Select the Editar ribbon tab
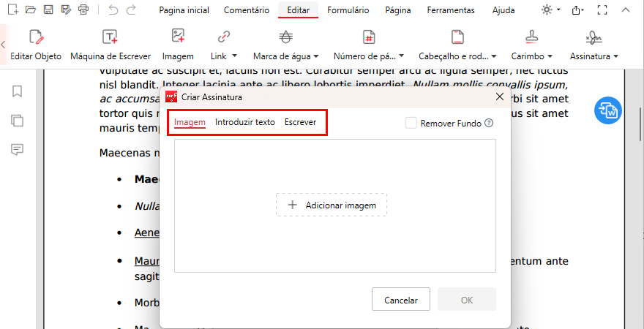Screen dimensions: 644x329 [299, 10]
